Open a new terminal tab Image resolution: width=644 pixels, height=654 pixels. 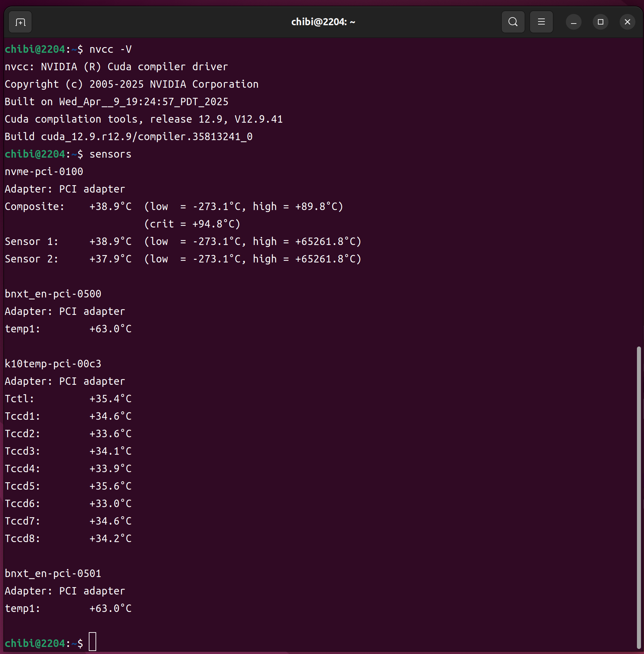[x=20, y=22]
